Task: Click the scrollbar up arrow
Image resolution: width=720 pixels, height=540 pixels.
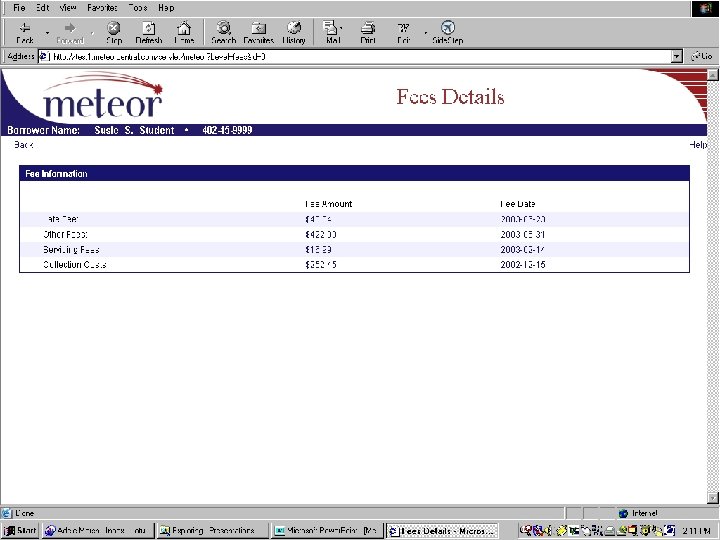Action: (x=713, y=74)
